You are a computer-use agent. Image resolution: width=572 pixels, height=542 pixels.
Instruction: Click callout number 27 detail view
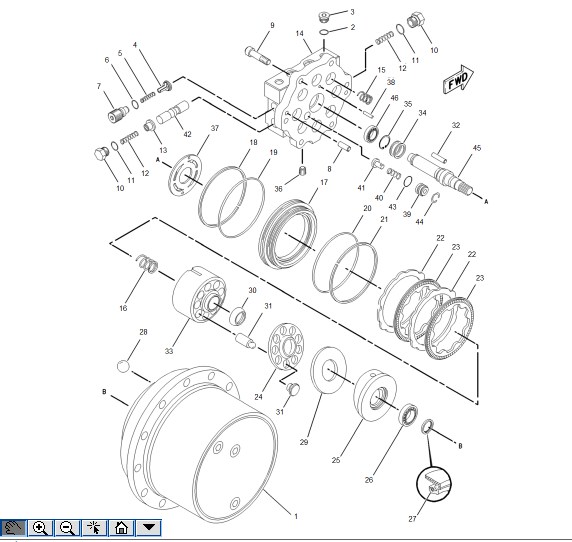(412, 519)
